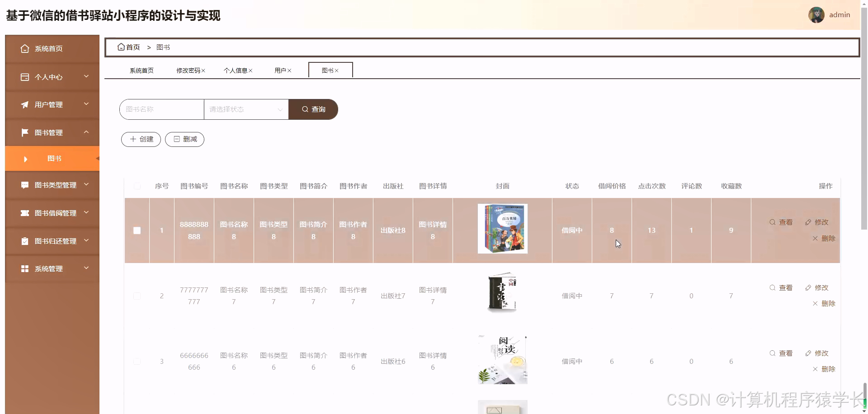The height and width of the screenshot is (414, 868).
Task: Click the 点击次数 column header
Action: pyautogui.click(x=651, y=186)
